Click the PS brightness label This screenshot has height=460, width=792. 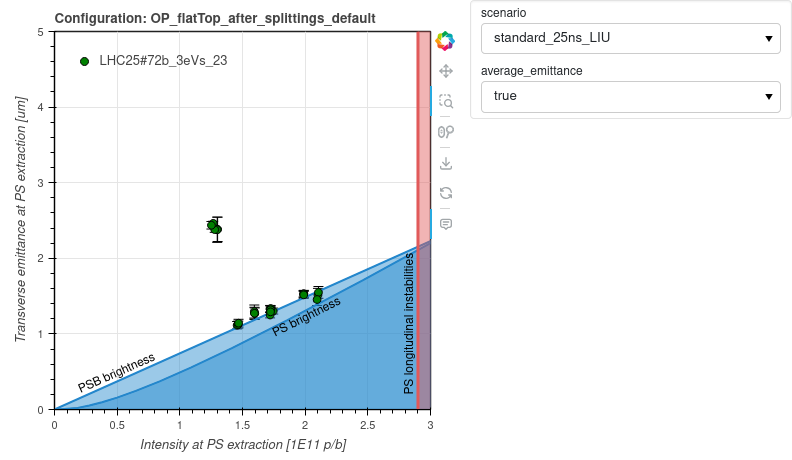(306, 316)
